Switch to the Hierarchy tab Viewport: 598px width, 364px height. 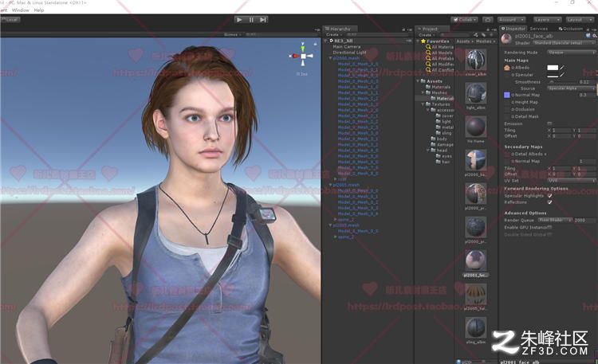[x=340, y=29]
